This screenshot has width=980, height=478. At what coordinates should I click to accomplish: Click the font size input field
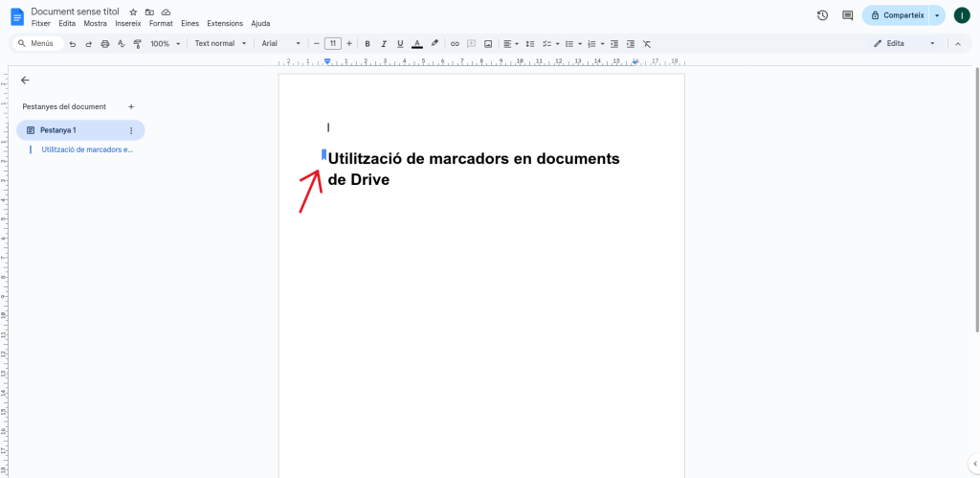click(x=332, y=44)
